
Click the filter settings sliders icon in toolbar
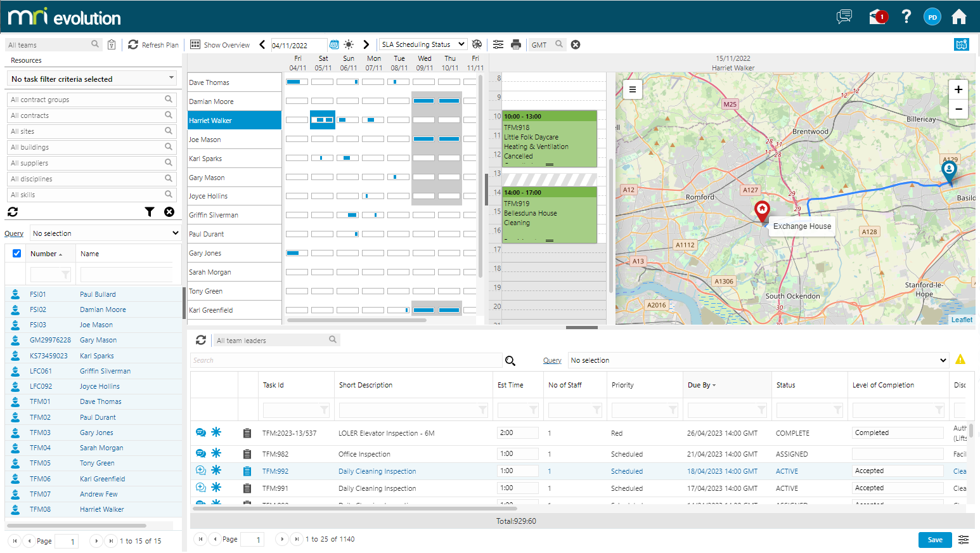(498, 44)
